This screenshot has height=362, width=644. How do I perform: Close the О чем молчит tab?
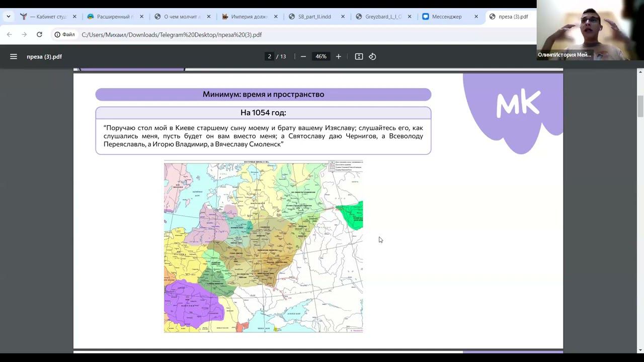point(209,17)
